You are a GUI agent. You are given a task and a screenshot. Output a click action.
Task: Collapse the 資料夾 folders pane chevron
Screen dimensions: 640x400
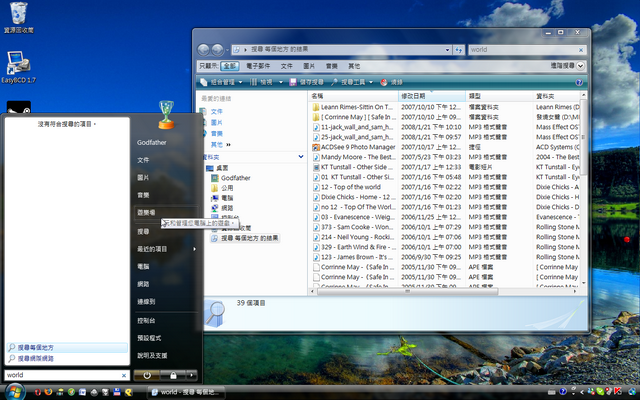tap(301, 157)
